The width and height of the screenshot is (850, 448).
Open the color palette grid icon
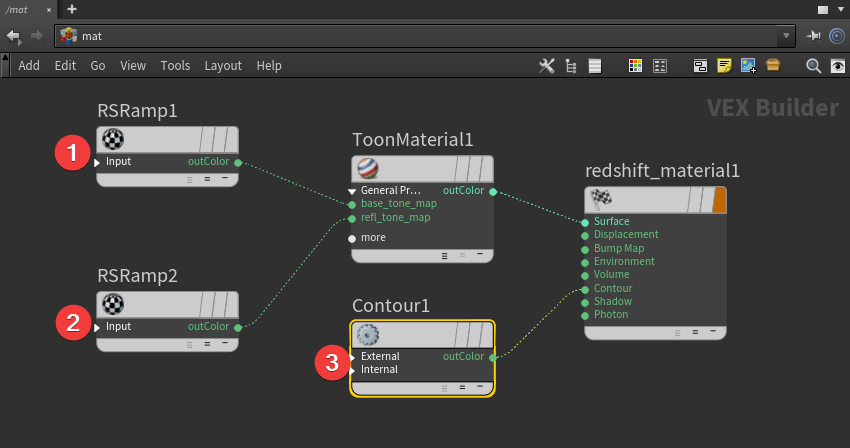pyautogui.click(x=635, y=66)
